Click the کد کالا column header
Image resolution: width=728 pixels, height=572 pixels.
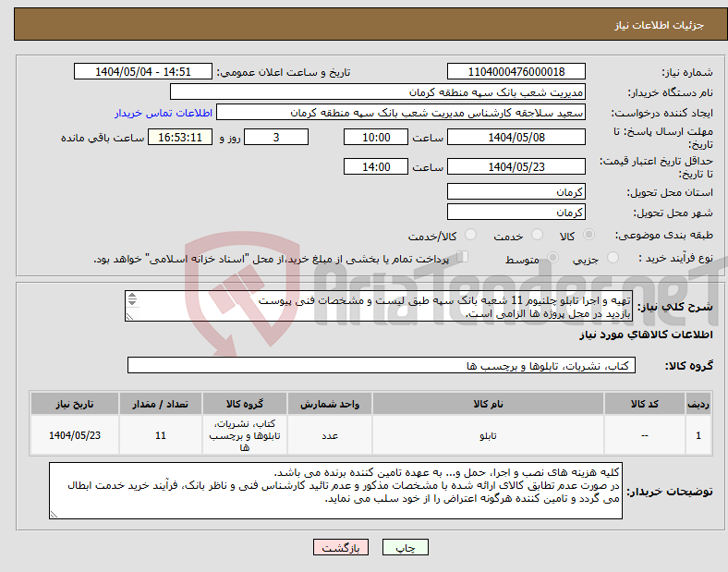[645, 404]
